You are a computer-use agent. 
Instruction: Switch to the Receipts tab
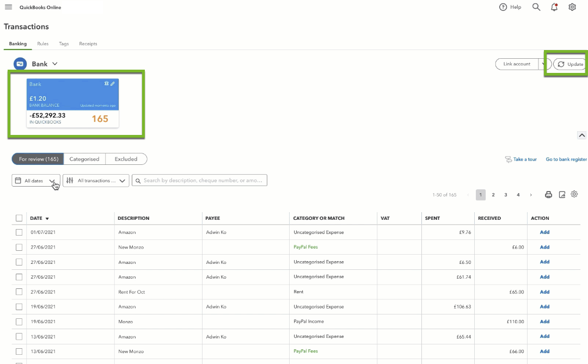tap(88, 44)
